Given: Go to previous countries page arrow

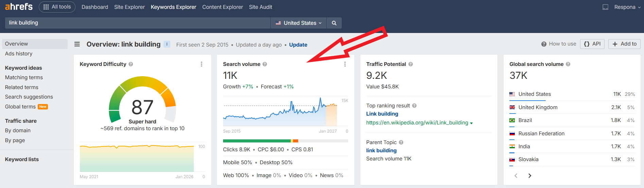Looking at the screenshot, I should (516, 176).
